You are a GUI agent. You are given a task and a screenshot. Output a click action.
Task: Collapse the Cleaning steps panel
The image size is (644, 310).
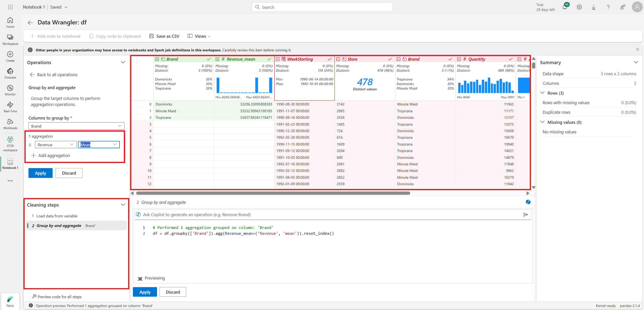click(123, 205)
